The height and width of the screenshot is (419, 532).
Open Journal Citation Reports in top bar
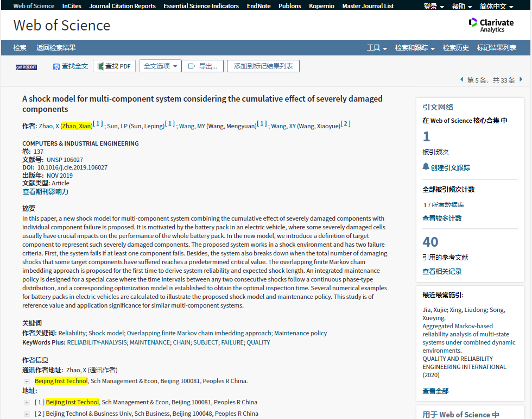[x=122, y=6]
